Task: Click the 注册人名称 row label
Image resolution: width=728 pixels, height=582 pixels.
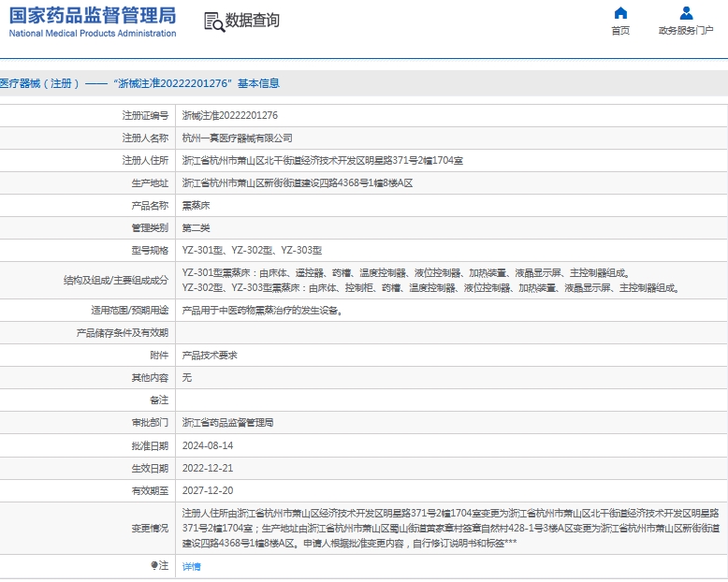Action: [145, 138]
